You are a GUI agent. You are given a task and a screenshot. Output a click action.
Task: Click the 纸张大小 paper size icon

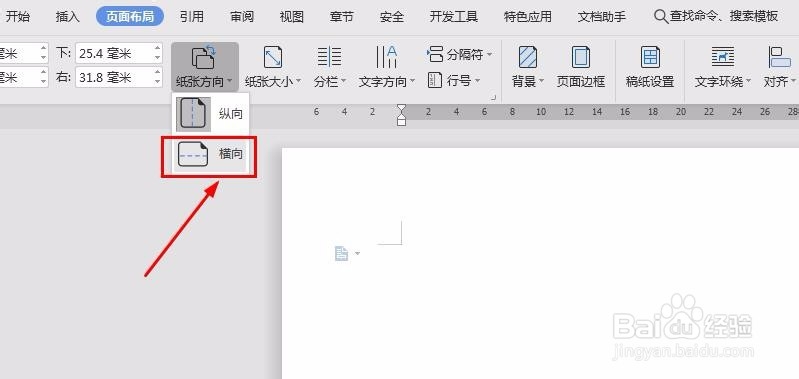point(273,57)
